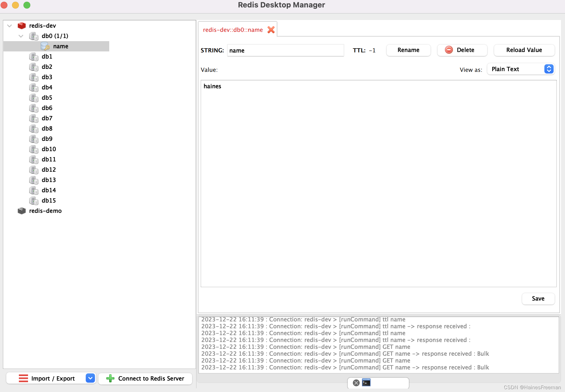
Task: Click the STRING key name input field
Action: pos(285,50)
